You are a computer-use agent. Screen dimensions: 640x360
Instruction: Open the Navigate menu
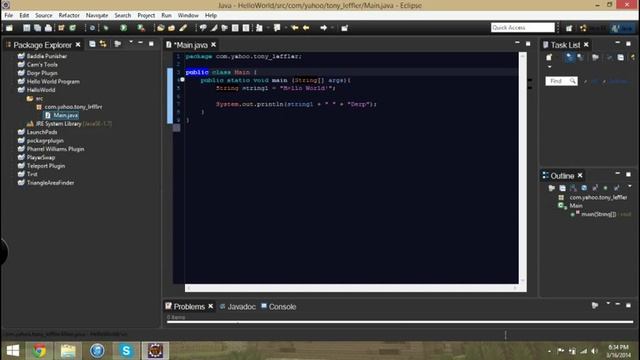click(97, 15)
